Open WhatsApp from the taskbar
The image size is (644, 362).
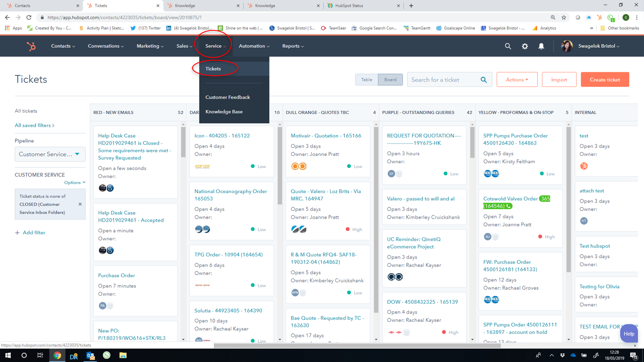[x=107, y=356]
